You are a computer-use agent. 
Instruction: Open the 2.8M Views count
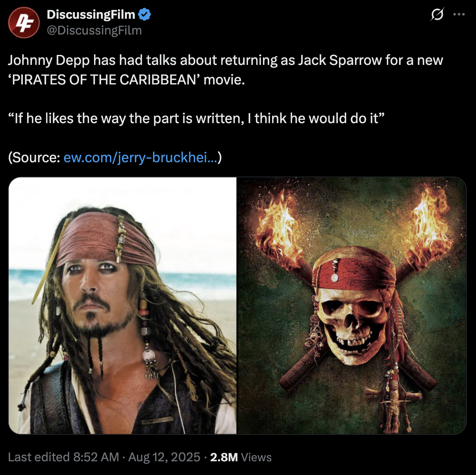pos(241,457)
